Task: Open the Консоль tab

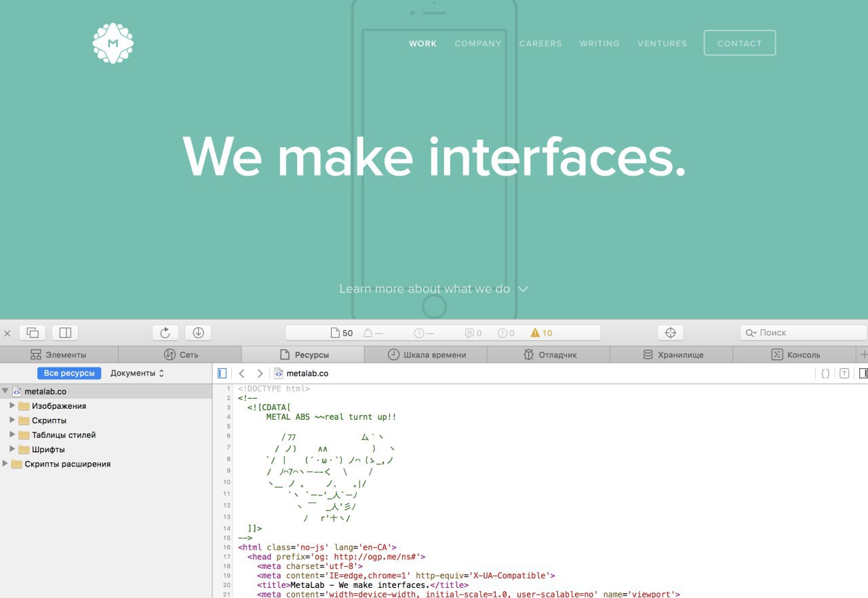Action: (795, 355)
